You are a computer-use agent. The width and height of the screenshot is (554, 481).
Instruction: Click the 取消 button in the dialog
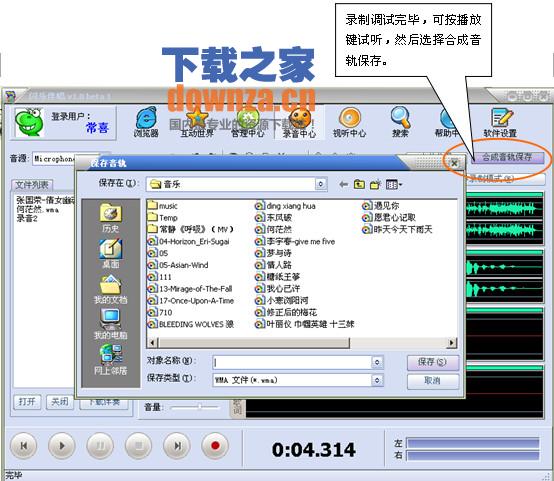(433, 381)
